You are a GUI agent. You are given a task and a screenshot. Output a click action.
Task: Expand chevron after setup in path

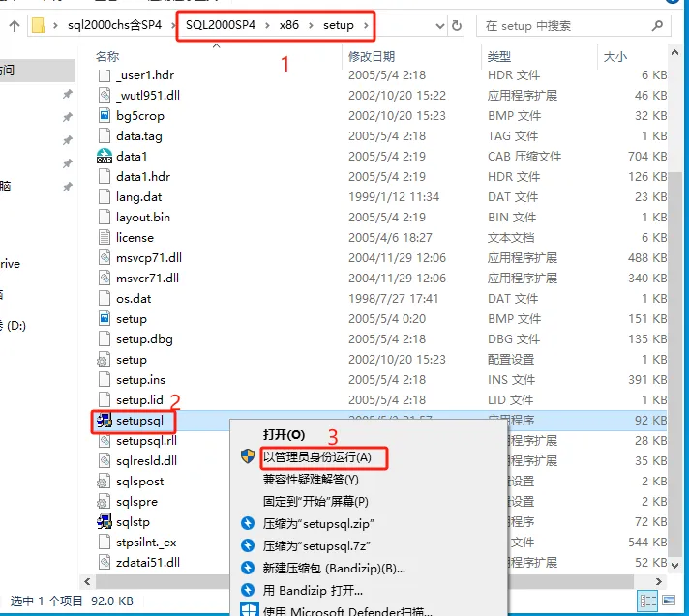[x=366, y=25]
